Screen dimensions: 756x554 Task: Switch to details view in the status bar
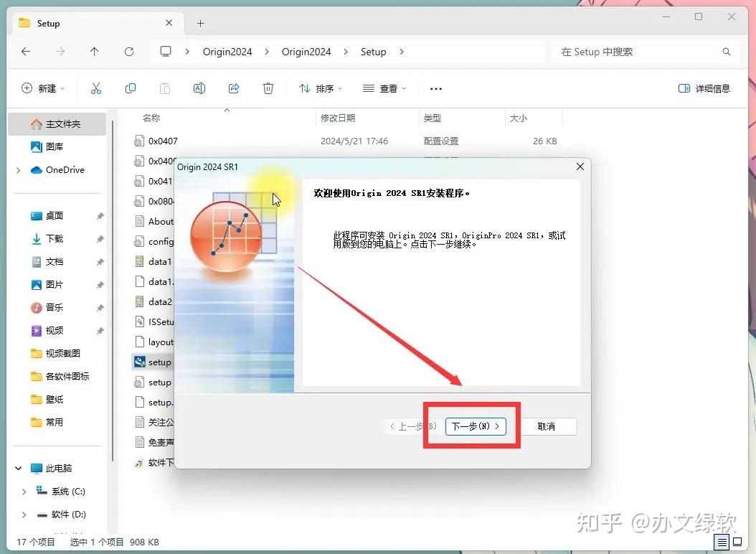point(722,542)
